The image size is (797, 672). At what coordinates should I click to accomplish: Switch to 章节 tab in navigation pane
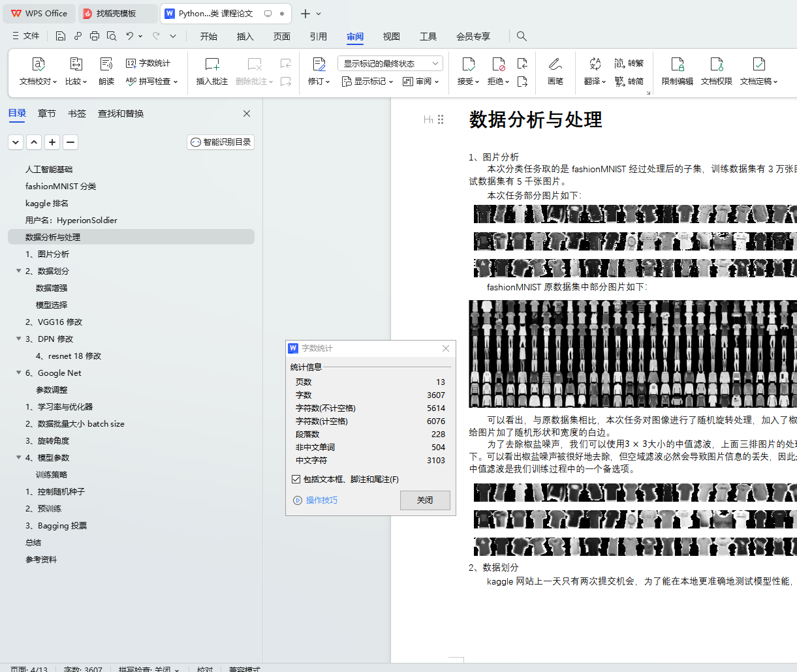47,114
